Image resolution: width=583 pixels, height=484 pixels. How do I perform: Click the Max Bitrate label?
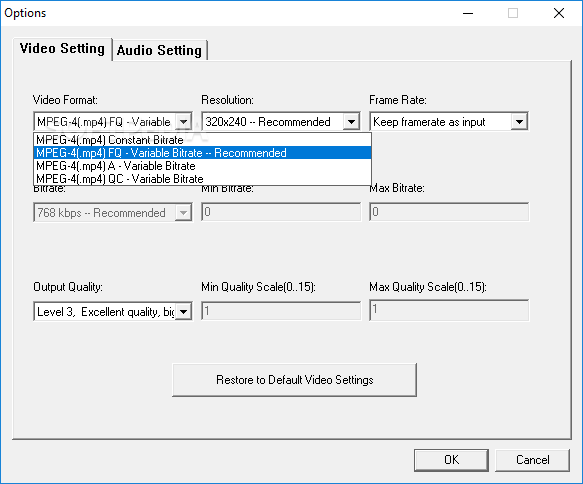pos(397,188)
